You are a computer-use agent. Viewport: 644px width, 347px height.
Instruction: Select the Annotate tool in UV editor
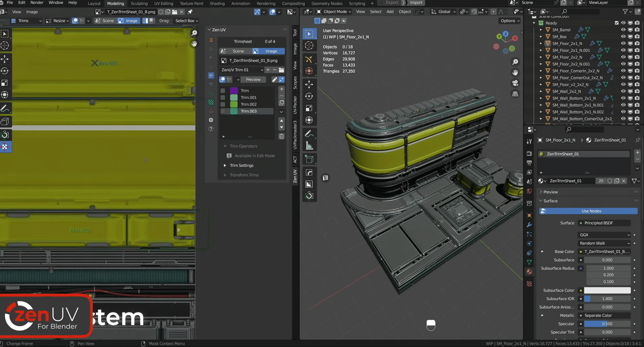[5, 108]
